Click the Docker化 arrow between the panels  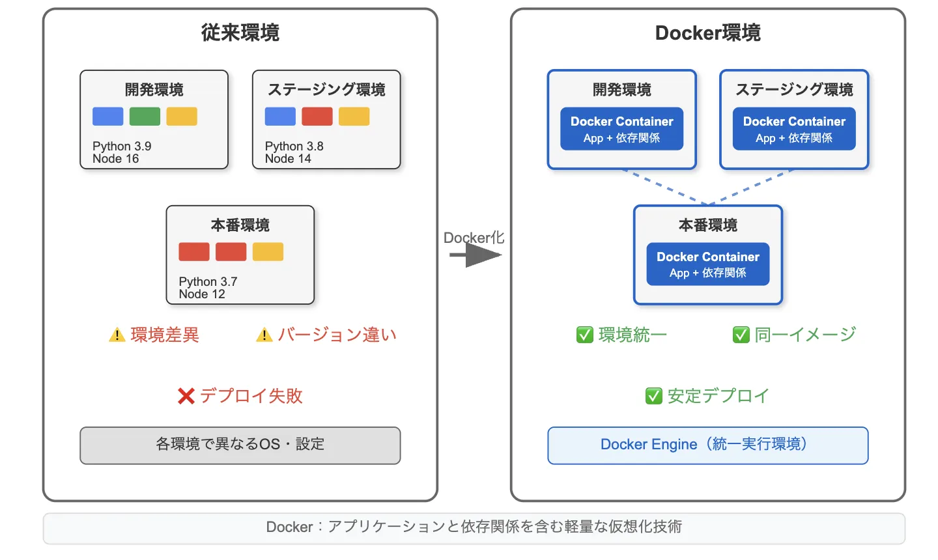tap(474, 254)
